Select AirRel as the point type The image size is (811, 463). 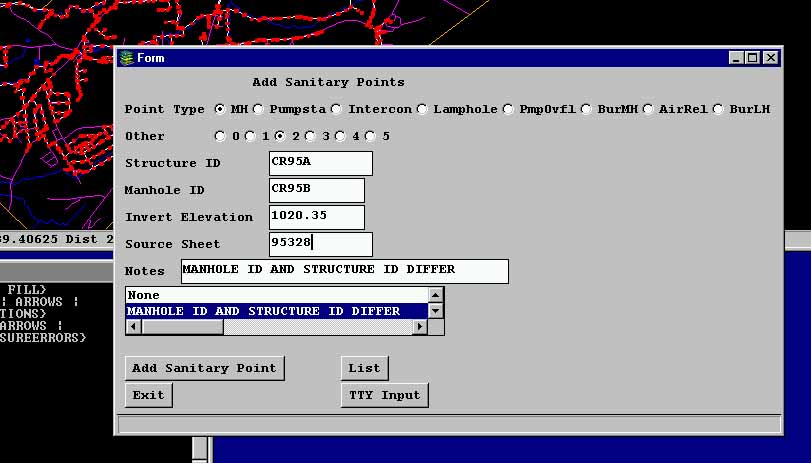click(648, 109)
